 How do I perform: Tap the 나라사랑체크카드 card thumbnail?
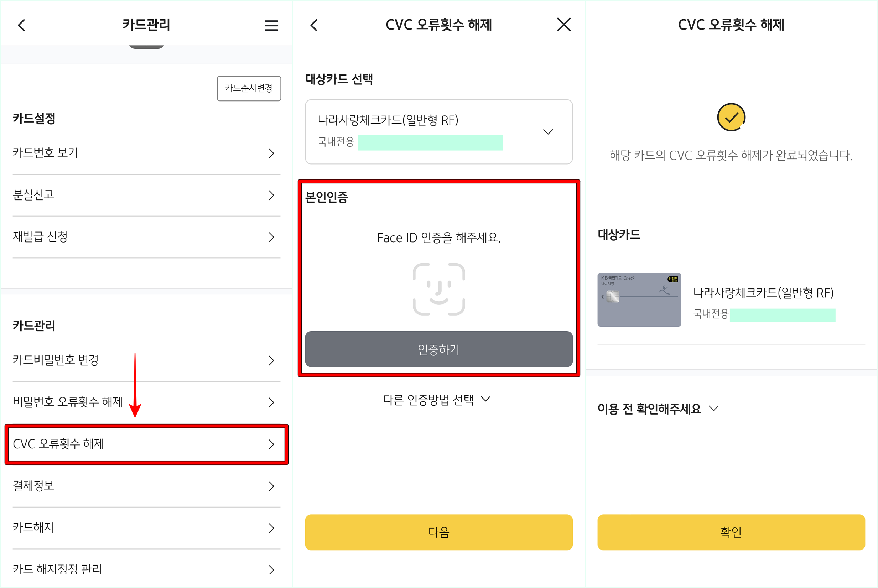click(639, 300)
